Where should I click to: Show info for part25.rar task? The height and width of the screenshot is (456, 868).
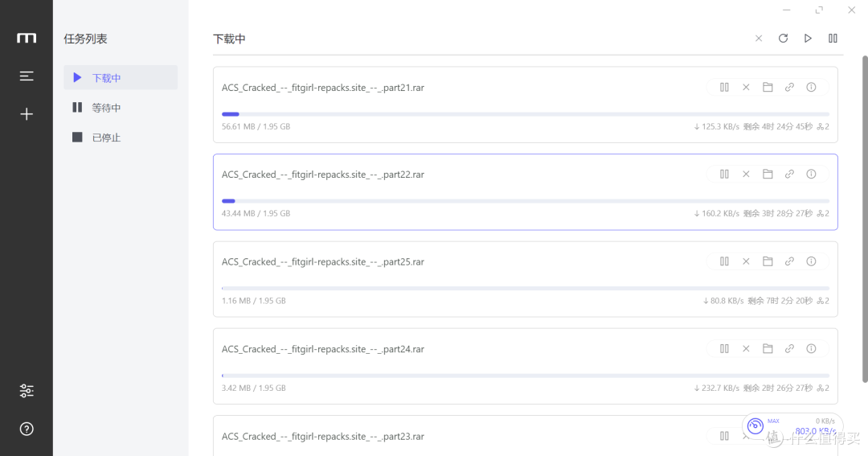pos(811,261)
